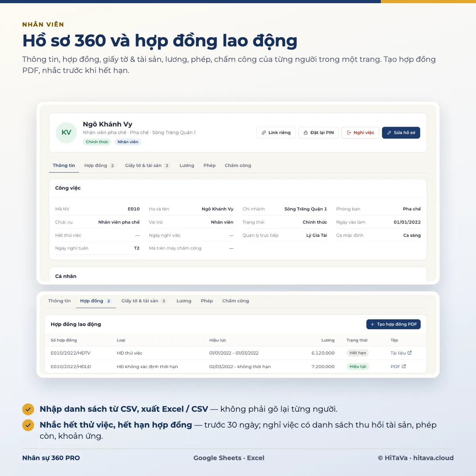
Task: Click check icon beside Nhập danh sách từ CSV
Action: [28, 409]
